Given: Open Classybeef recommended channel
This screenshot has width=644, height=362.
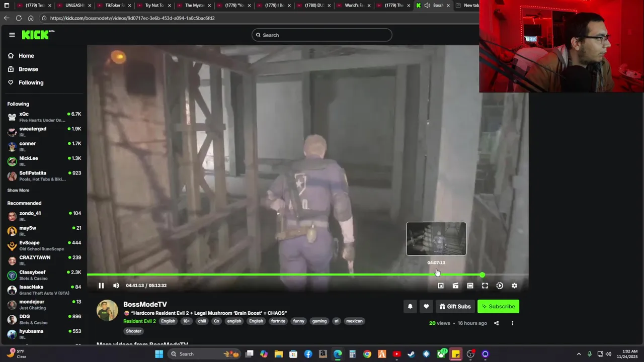Looking at the screenshot, I should (x=44, y=276).
